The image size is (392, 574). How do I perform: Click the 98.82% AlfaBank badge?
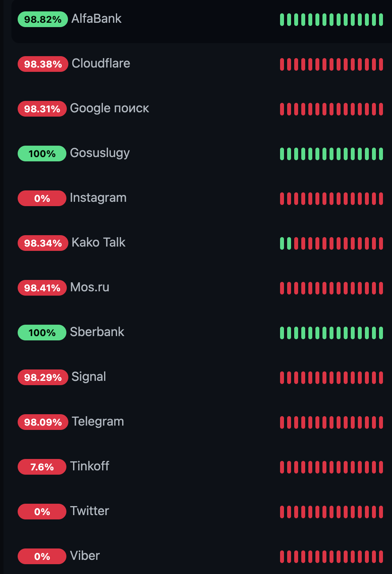[x=43, y=19]
